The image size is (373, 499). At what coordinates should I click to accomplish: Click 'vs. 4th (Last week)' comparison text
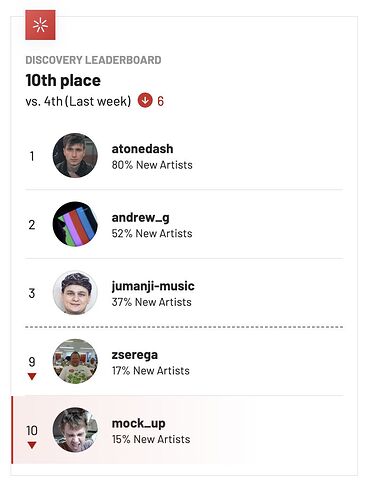(x=78, y=101)
